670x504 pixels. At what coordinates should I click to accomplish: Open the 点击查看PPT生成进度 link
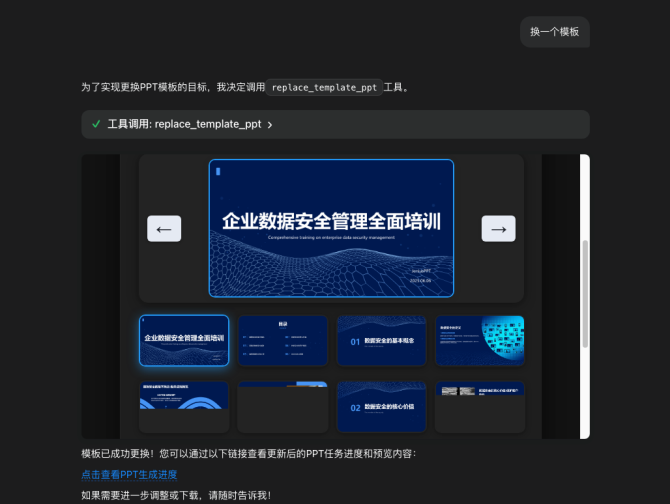pyautogui.click(x=129, y=475)
